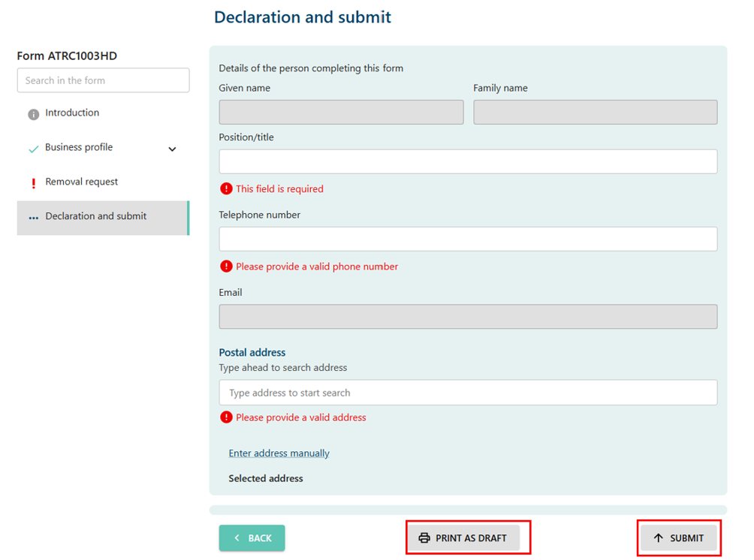This screenshot has width=754, height=560.
Task: Click the info icon beside Introduction
Action: point(33,114)
